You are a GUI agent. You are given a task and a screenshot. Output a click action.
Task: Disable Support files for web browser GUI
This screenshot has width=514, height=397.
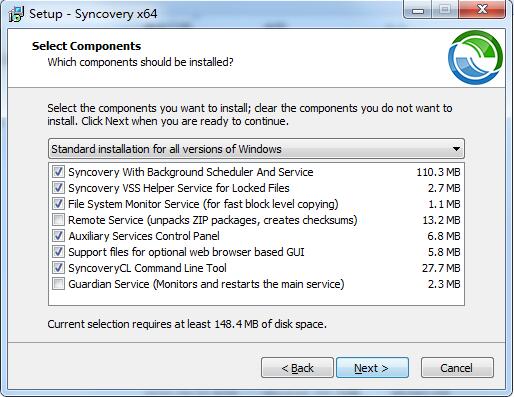click(x=58, y=252)
